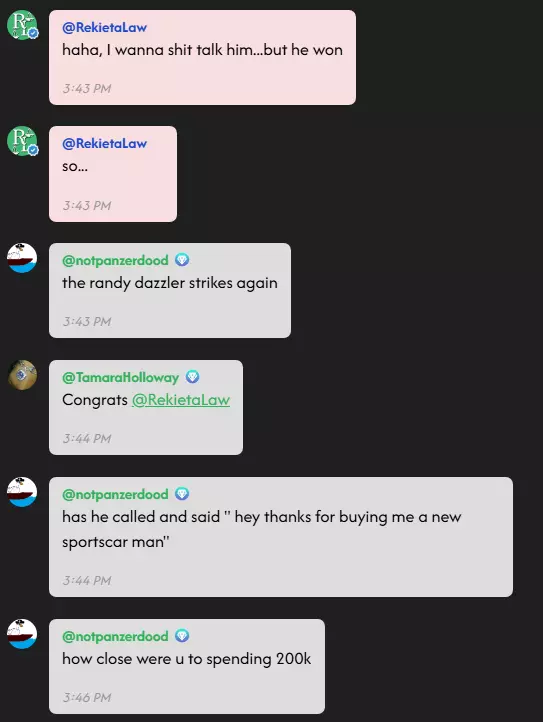Click notpanzerdood avatar beside sportscar message

[22, 492]
